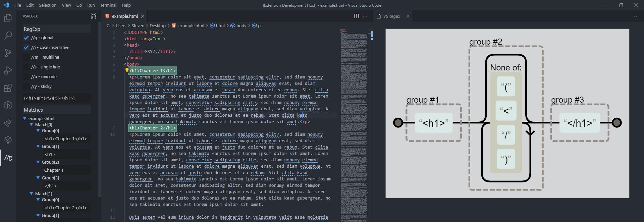Image resolution: width=644 pixels, height=222 pixels.
Task: Click the history icon in activity bar
Action: click(x=8, y=105)
